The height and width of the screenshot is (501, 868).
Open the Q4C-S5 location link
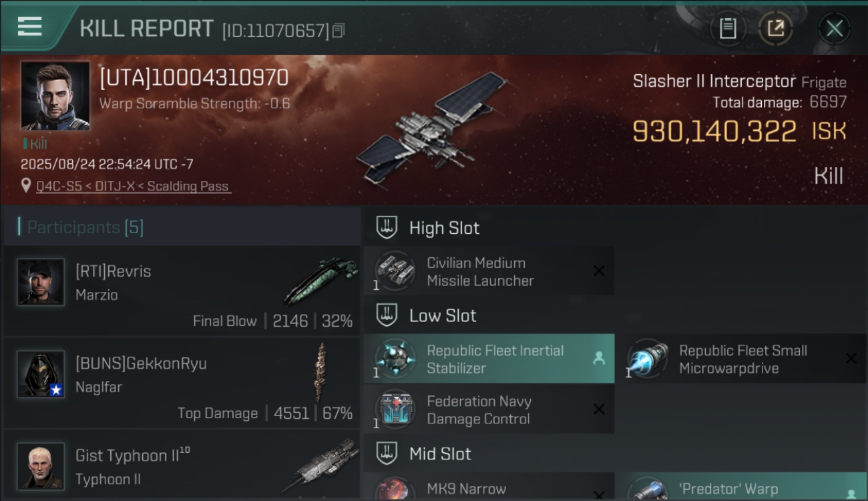point(134,186)
